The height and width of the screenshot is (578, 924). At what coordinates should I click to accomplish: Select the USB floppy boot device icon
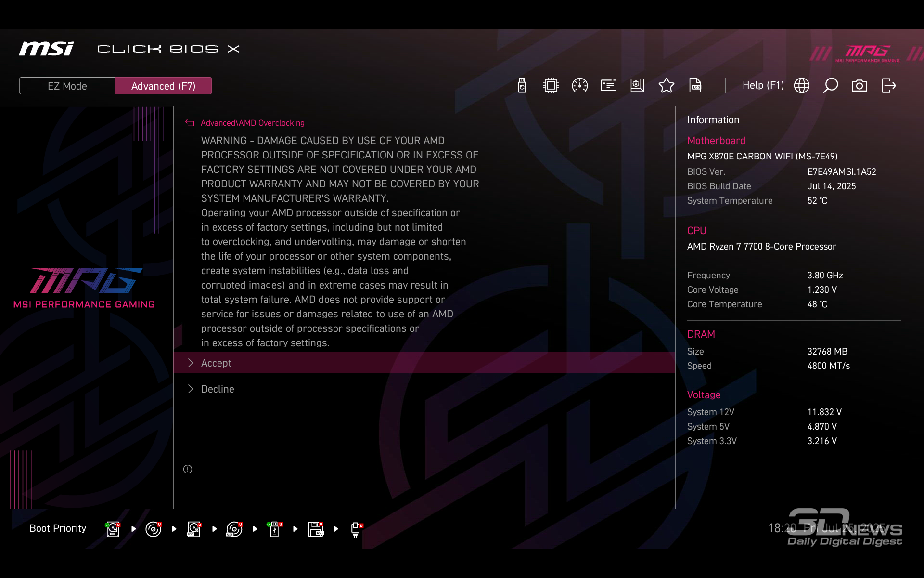point(316,529)
